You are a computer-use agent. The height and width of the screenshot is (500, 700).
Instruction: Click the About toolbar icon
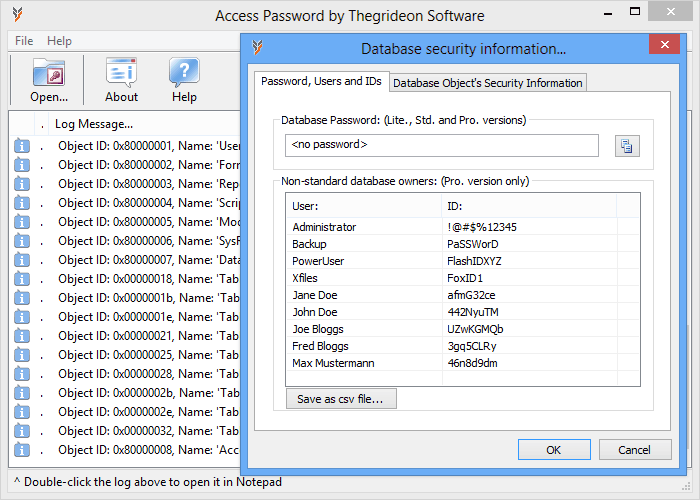click(121, 71)
